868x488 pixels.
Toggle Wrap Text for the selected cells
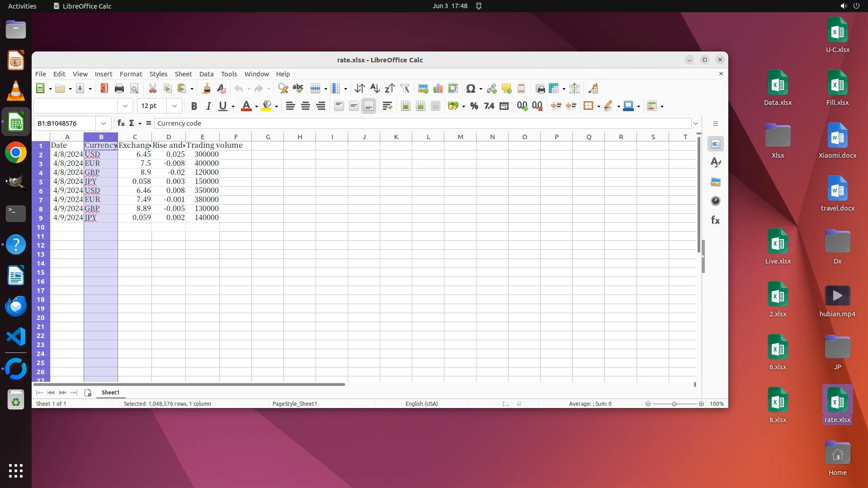click(387, 106)
